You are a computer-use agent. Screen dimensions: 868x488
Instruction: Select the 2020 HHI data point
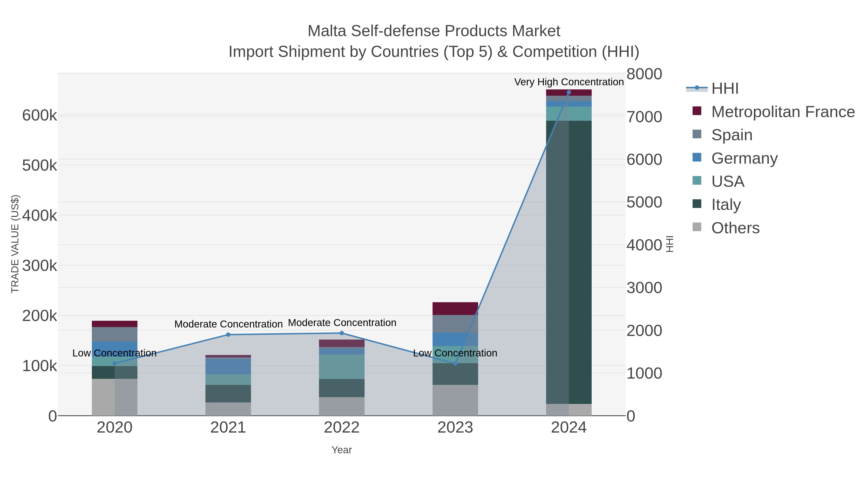(115, 363)
